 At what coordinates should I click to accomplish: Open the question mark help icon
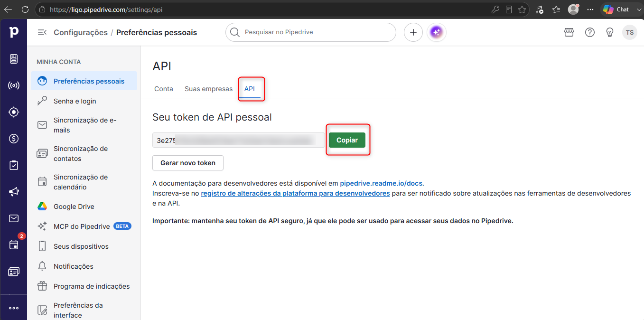590,32
